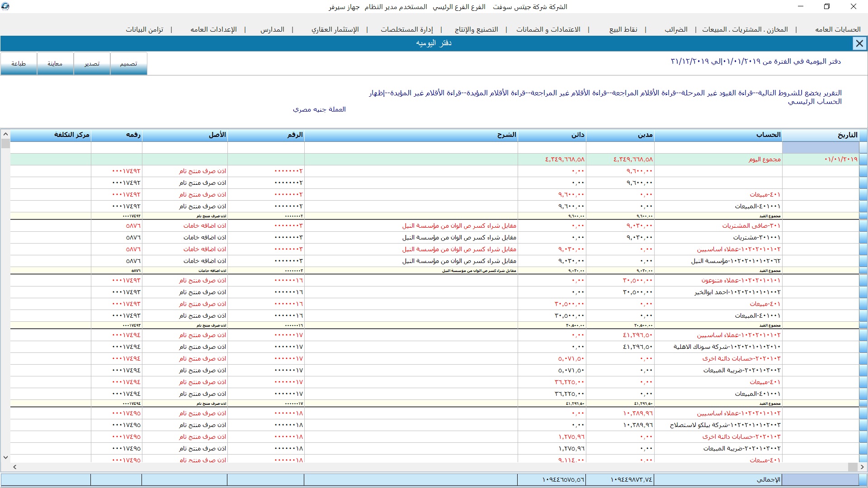Screen dimensions: 868x488
Task: Open the المخازن . المشتريات . المبيعات menu
Action: click(745, 29)
